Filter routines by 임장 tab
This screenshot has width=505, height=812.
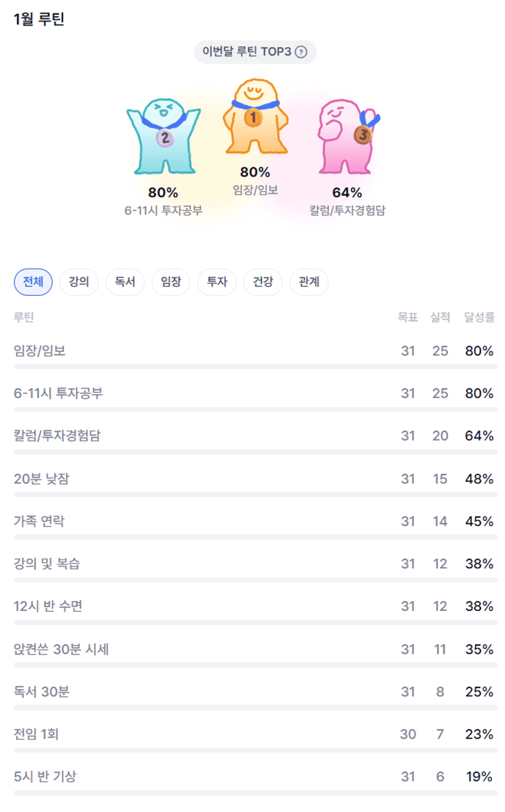[x=171, y=282]
